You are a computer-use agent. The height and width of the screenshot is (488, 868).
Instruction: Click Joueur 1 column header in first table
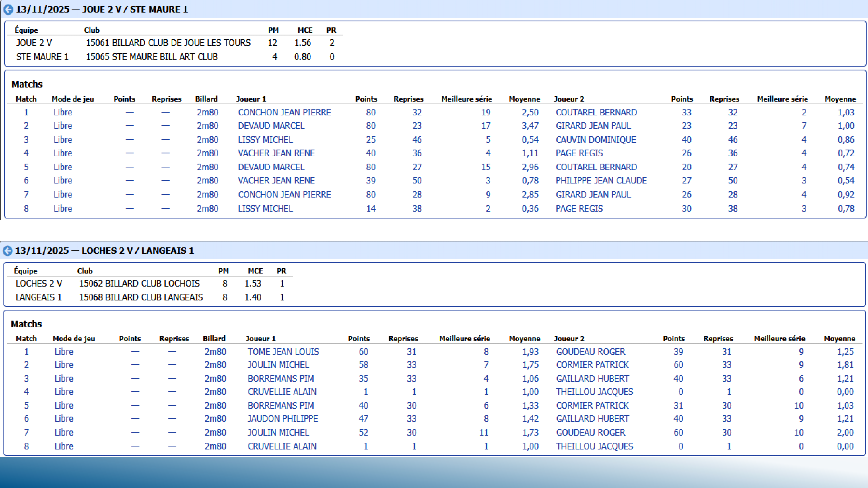[251, 99]
